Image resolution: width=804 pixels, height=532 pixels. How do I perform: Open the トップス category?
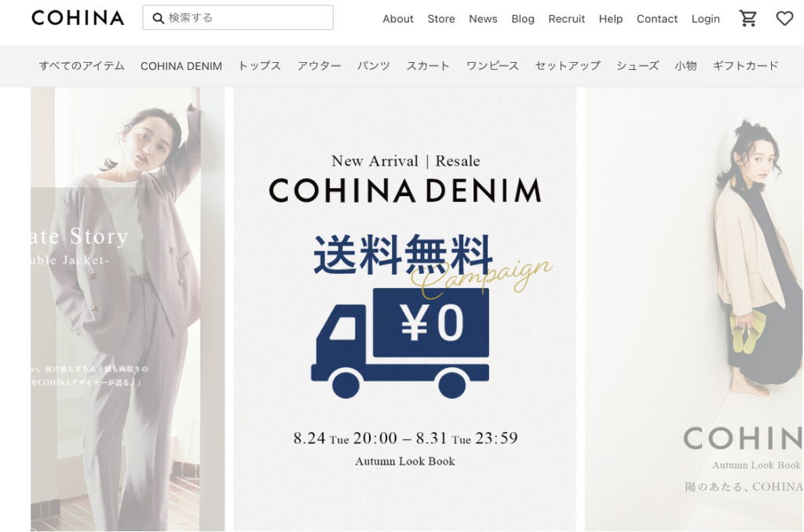coord(259,66)
